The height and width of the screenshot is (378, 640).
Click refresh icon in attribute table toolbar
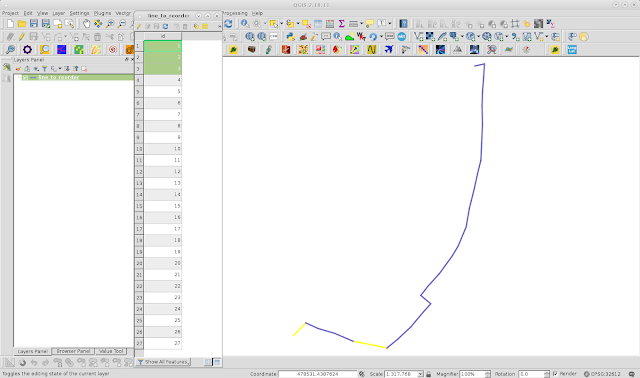tap(165, 26)
